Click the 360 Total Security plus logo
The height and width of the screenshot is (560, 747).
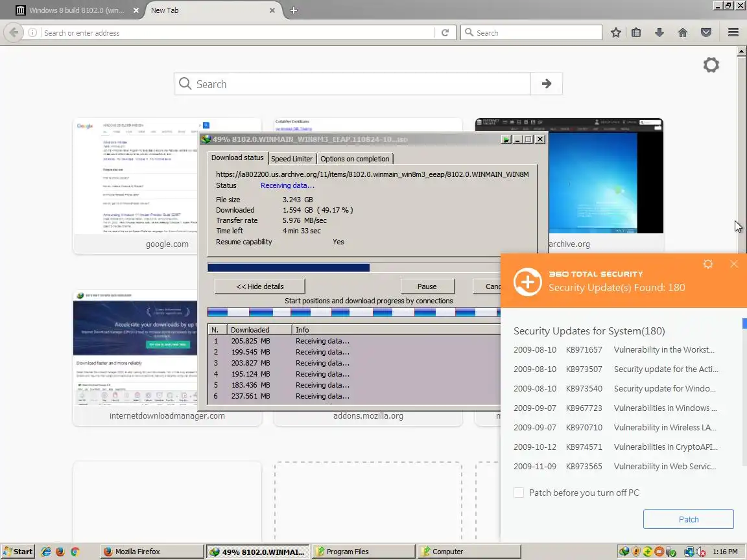527,282
